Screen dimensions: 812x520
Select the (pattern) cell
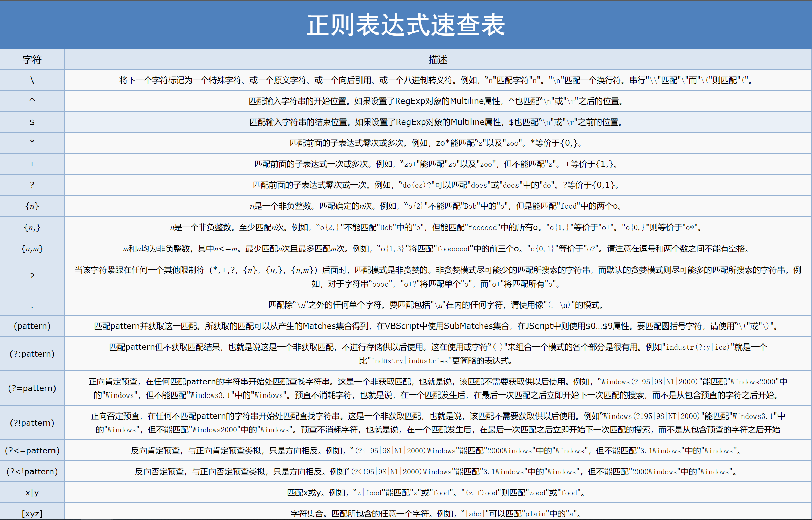pos(32,326)
